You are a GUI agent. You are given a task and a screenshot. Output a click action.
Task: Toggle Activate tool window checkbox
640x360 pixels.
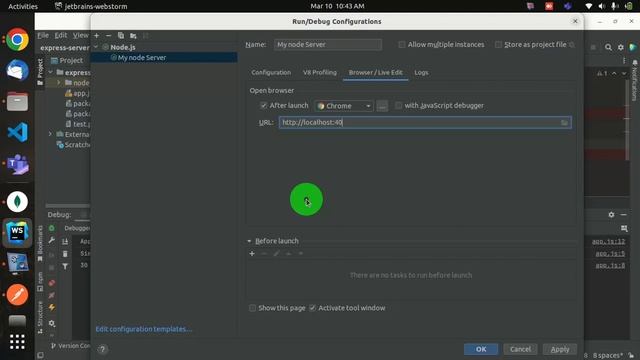pyautogui.click(x=312, y=308)
